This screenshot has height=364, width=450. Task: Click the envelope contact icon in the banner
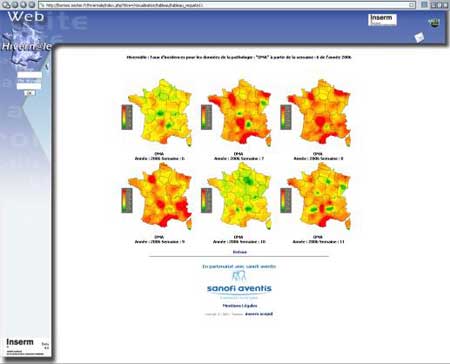pos(419,37)
